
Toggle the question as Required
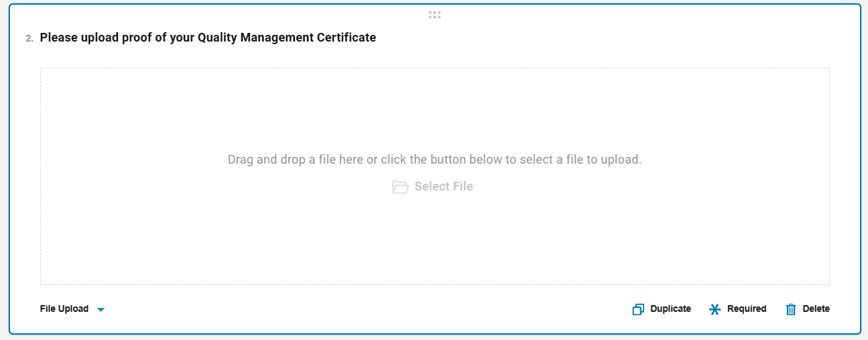(x=746, y=309)
